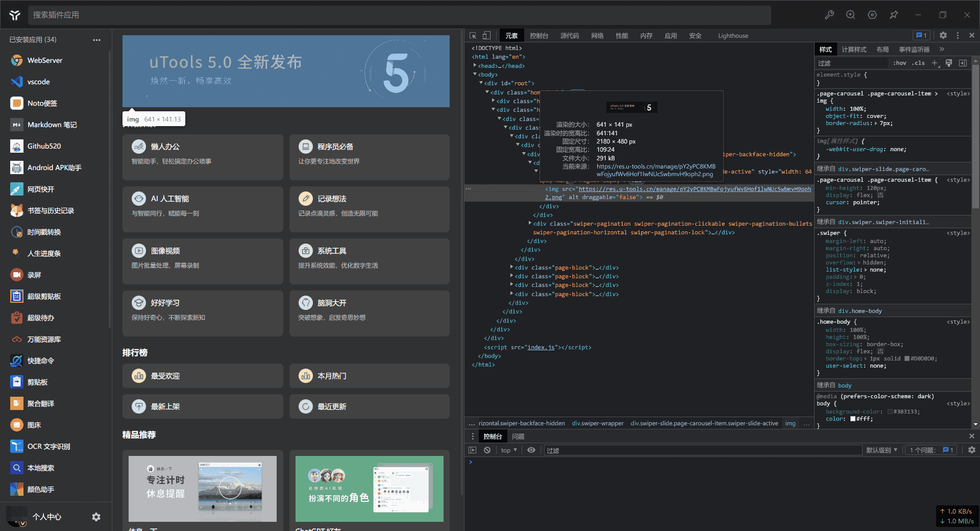The height and width of the screenshot is (531, 980).
Task: Open the WebServer plugin
Action: tap(56, 60)
